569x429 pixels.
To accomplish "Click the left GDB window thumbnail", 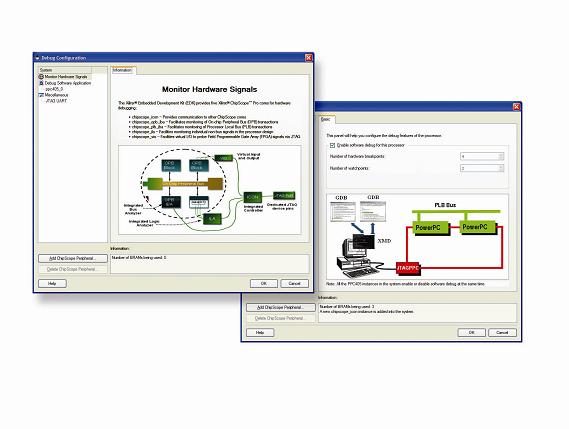I will 343,212.
